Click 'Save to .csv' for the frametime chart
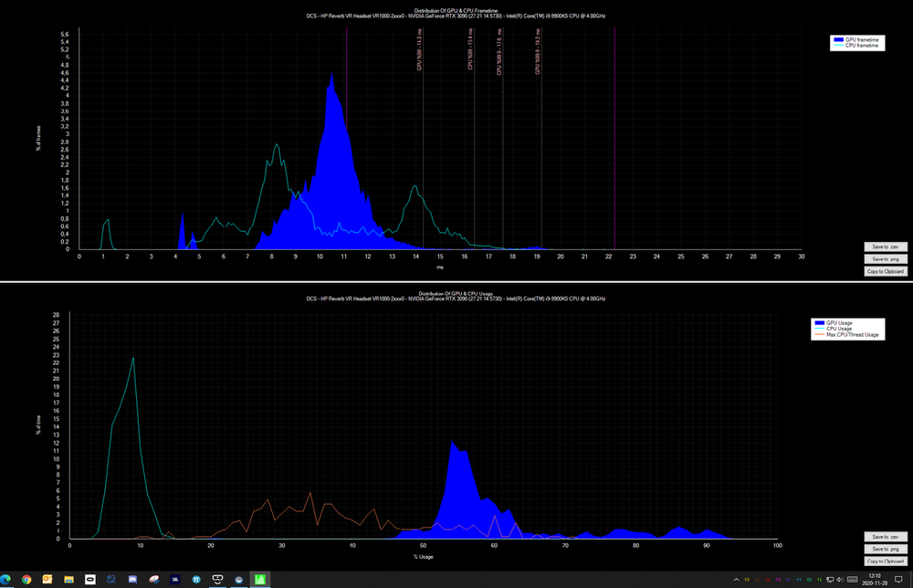The height and width of the screenshot is (588, 913). [x=885, y=247]
